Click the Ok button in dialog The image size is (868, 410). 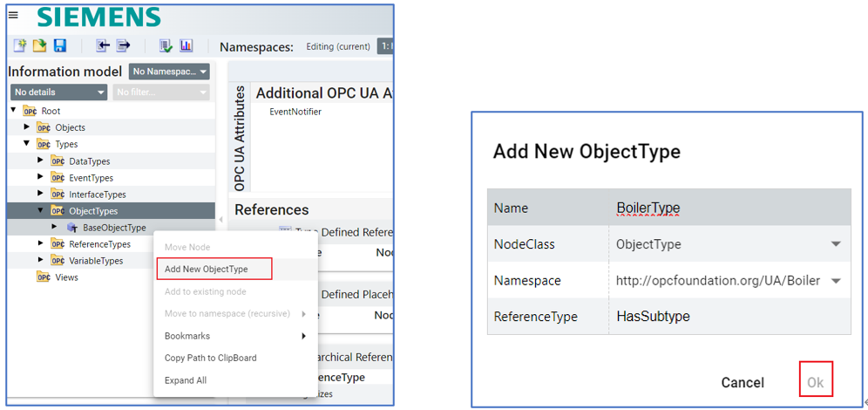tap(816, 382)
